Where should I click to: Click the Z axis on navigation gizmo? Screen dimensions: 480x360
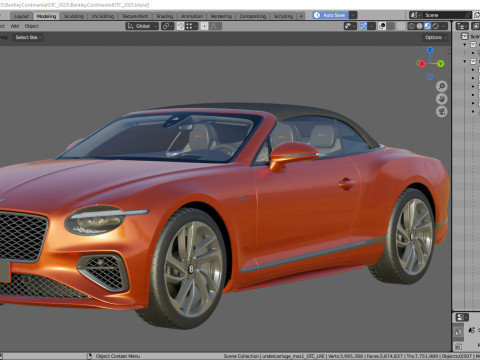(430, 50)
